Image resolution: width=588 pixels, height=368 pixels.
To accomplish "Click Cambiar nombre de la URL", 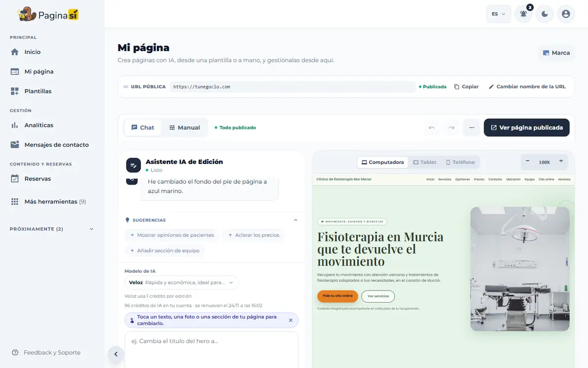I will [527, 87].
